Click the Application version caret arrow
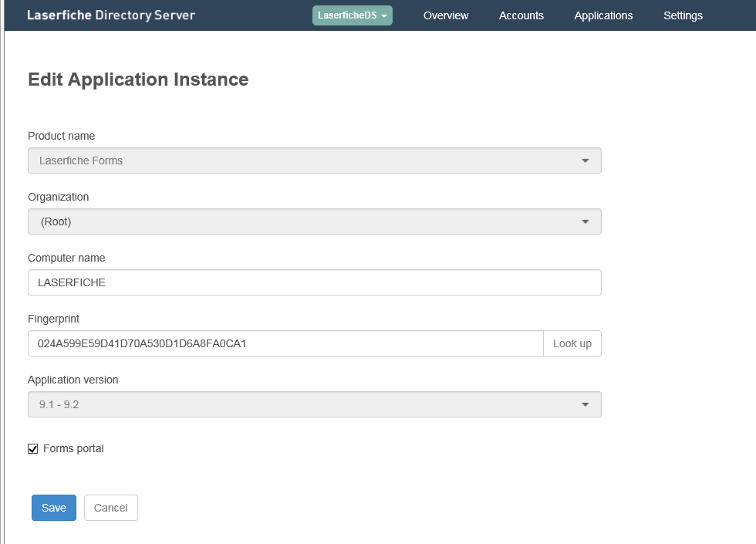Viewport: 756px width, 544px height. (585, 404)
